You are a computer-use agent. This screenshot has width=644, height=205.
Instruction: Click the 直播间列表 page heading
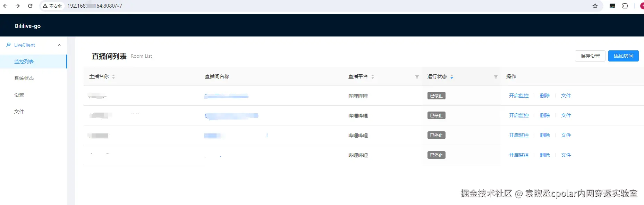[x=109, y=56]
